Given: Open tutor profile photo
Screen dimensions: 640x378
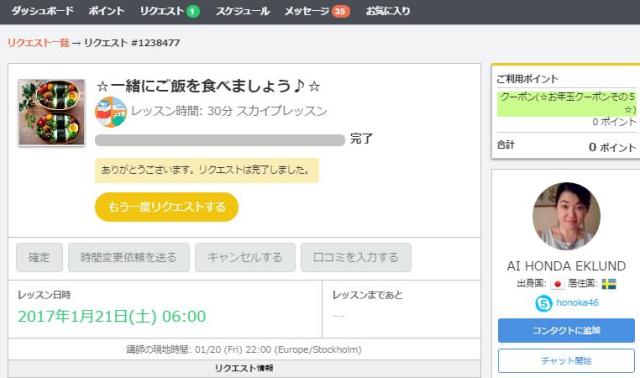Looking at the screenshot, I should pos(567,216).
